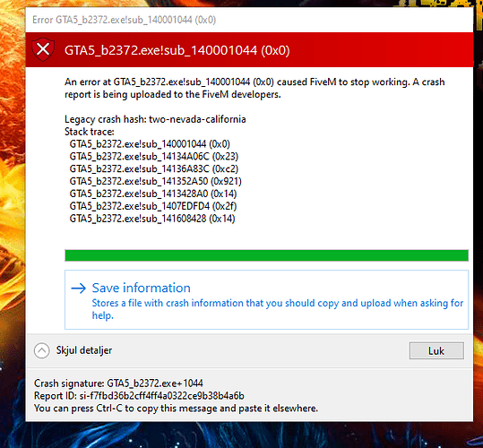
Task: Click the red error shield icon
Action: [x=43, y=49]
